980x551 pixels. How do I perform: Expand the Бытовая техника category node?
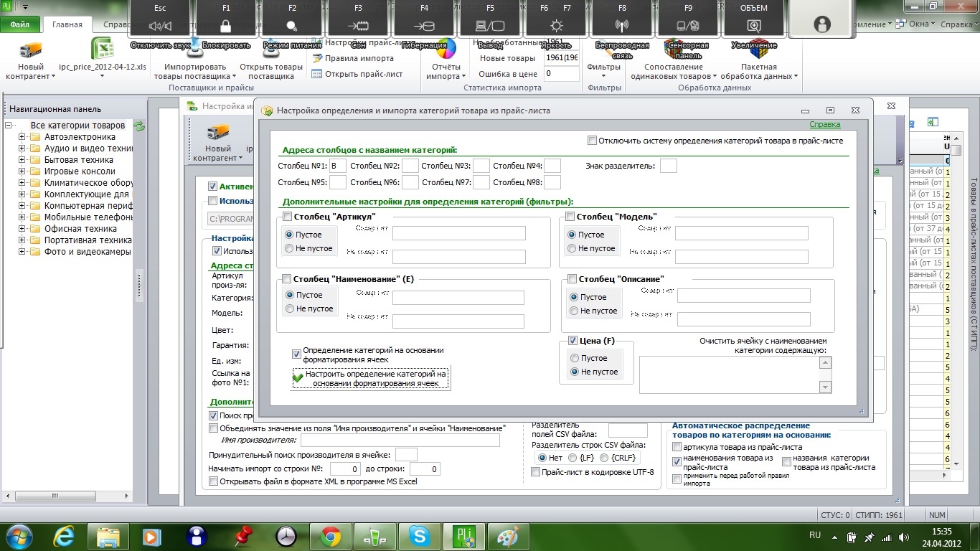point(22,160)
